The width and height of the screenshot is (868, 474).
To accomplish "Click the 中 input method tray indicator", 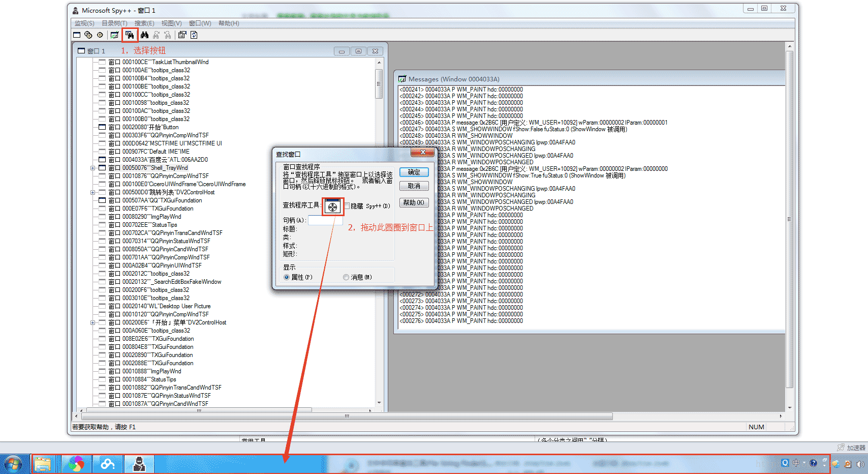I will 796,463.
